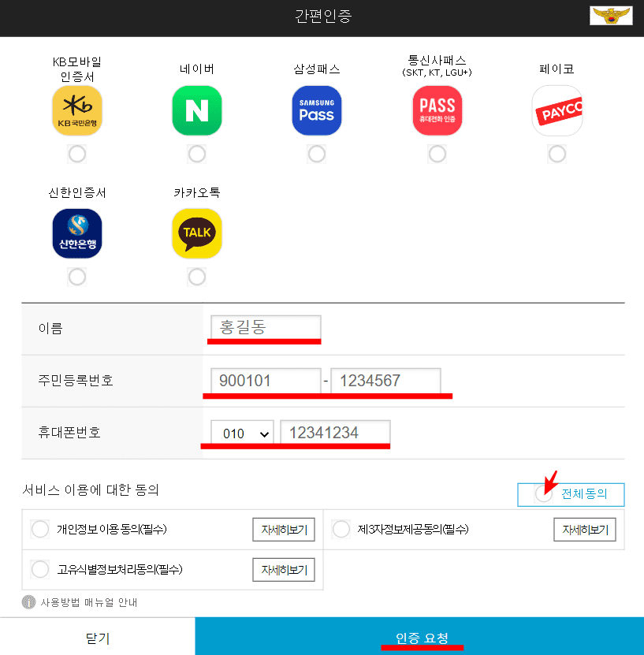Click the 휴대폰번호 number input field
The image size is (644, 655).
[x=335, y=433]
